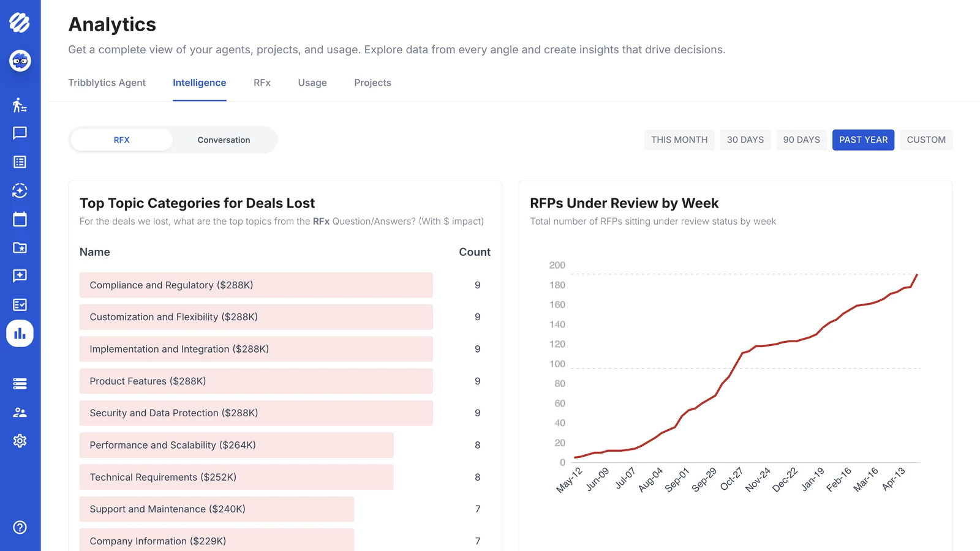This screenshot has width=980, height=551.
Task: Select the PAST YEAR range button
Action: [x=864, y=140]
